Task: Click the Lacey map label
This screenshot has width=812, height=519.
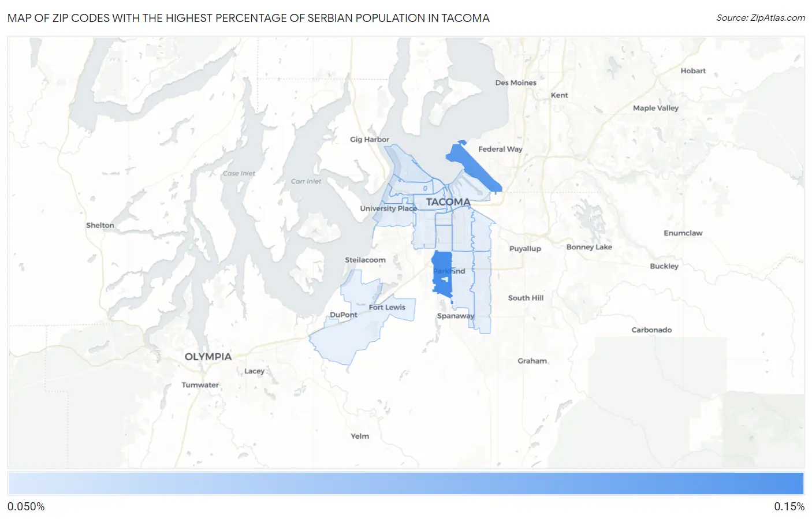Action: pyautogui.click(x=254, y=371)
